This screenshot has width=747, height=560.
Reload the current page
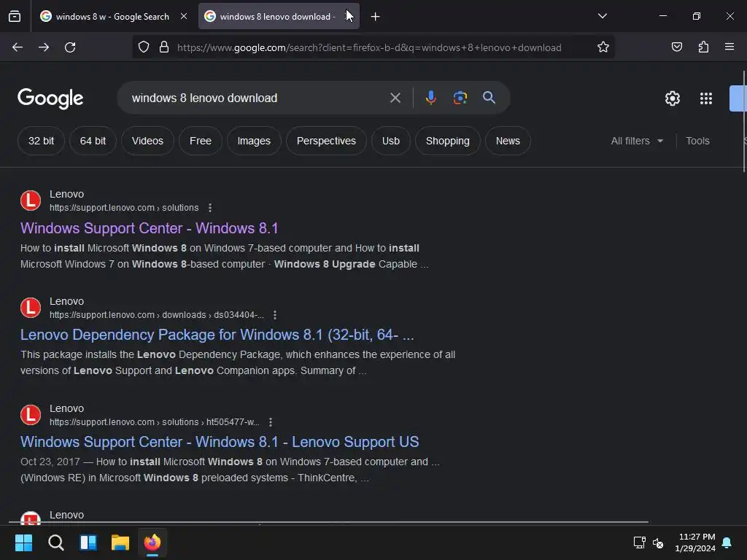70,47
